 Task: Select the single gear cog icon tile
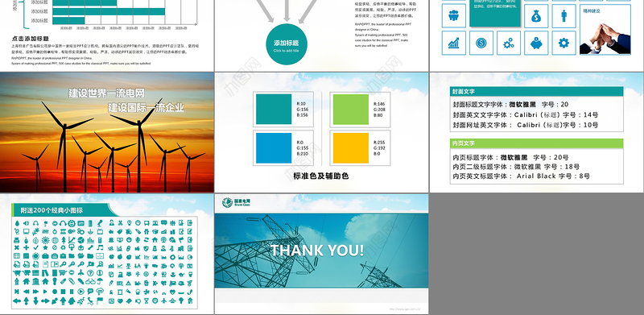click(563, 43)
